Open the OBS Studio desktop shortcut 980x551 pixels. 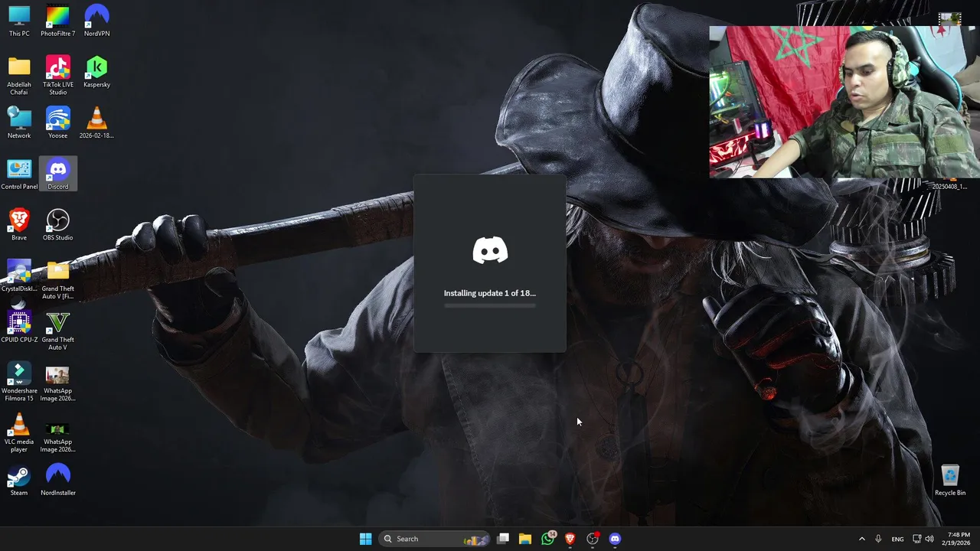tap(57, 225)
